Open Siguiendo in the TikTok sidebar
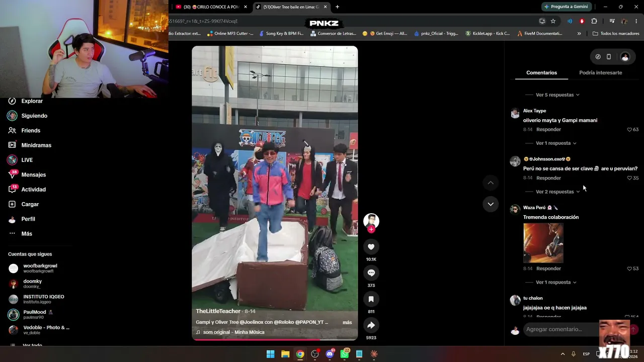Image resolution: width=644 pixels, height=362 pixels. pyautogui.click(x=34, y=116)
